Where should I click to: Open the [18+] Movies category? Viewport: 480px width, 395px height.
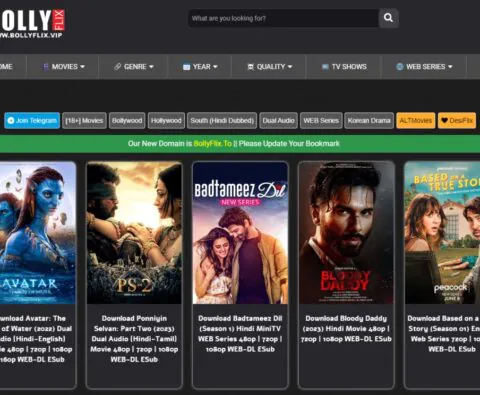(x=84, y=120)
